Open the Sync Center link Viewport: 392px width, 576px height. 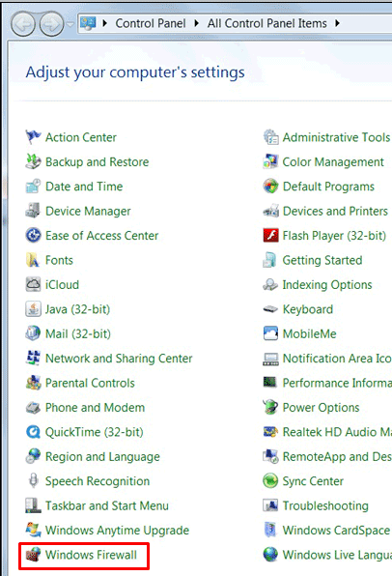(313, 481)
